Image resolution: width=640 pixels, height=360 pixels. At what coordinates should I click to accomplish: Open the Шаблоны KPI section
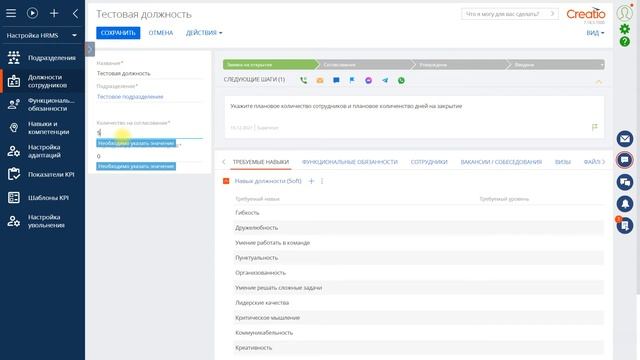pos(42,198)
